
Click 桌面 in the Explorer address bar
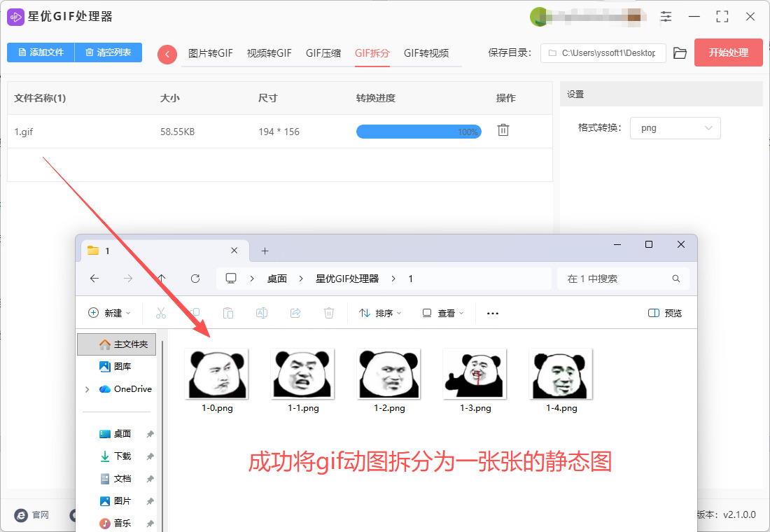277,279
